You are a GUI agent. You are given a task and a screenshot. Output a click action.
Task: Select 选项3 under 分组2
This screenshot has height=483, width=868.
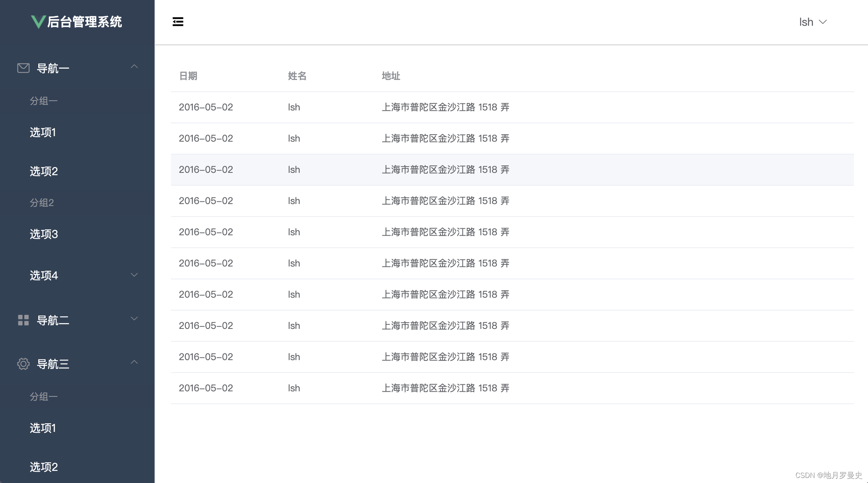pos(44,234)
